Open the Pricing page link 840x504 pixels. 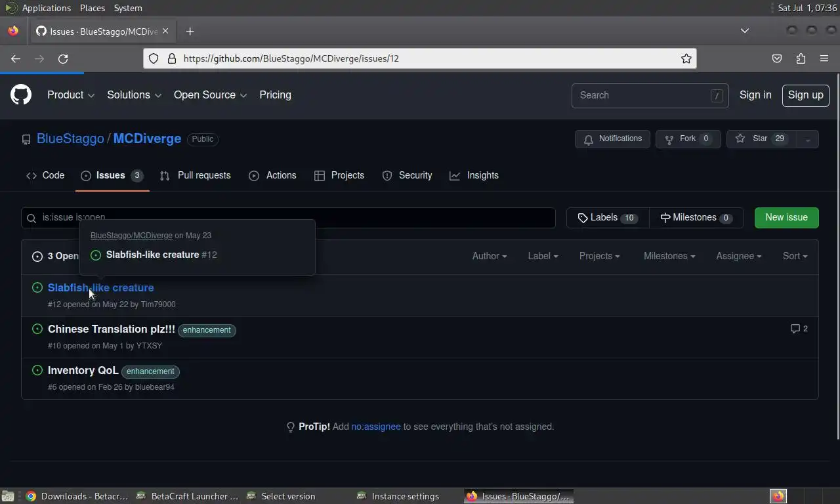pyautogui.click(x=275, y=95)
